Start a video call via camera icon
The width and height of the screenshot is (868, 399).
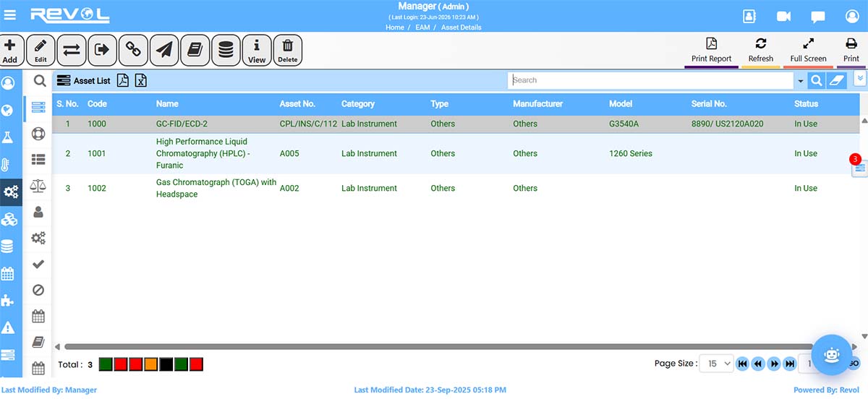(783, 16)
